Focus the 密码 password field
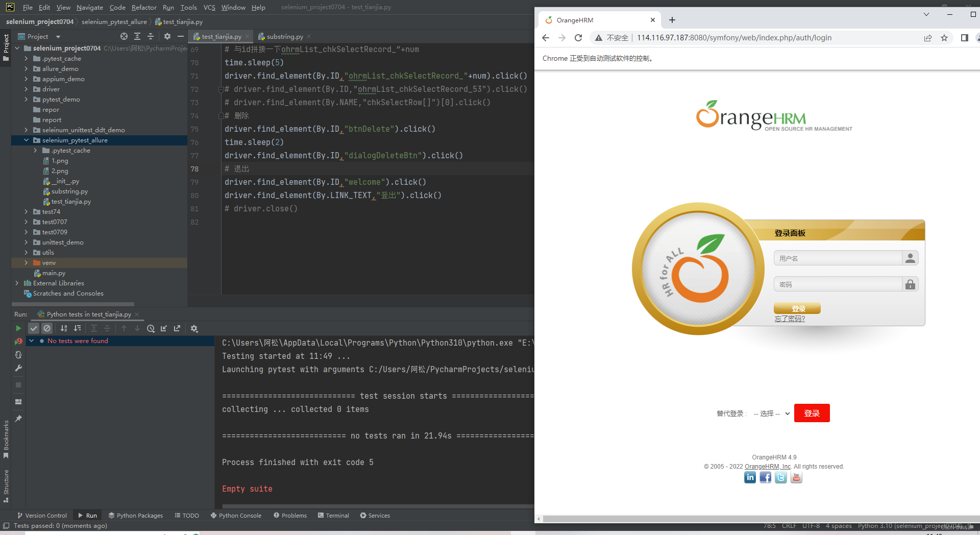Viewport: 980px width, 535px height. [x=838, y=284]
